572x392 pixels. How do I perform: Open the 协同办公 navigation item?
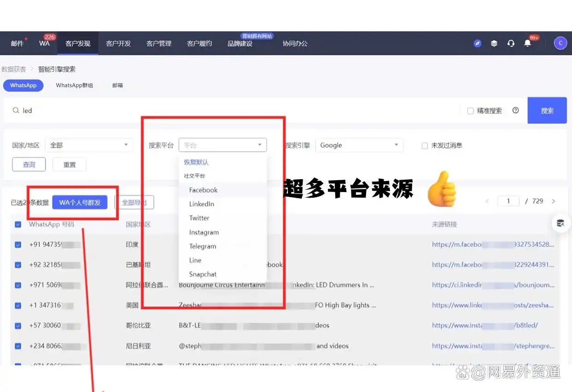(x=295, y=43)
